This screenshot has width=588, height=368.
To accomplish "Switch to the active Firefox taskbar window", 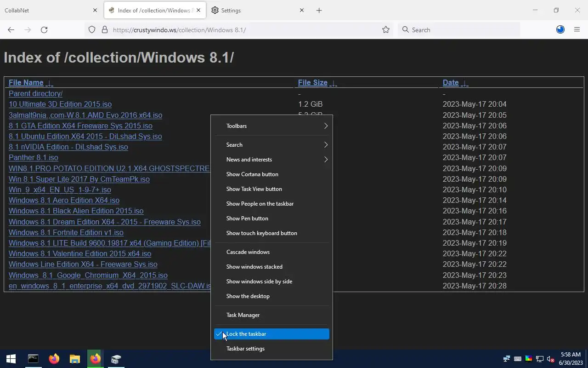I will coord(95,359).
